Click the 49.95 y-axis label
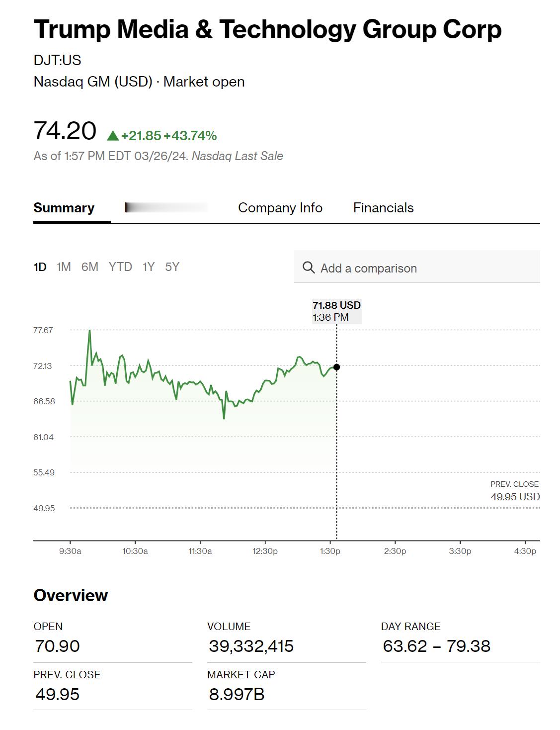The image size is (560, 730). [x=44, y=508]
